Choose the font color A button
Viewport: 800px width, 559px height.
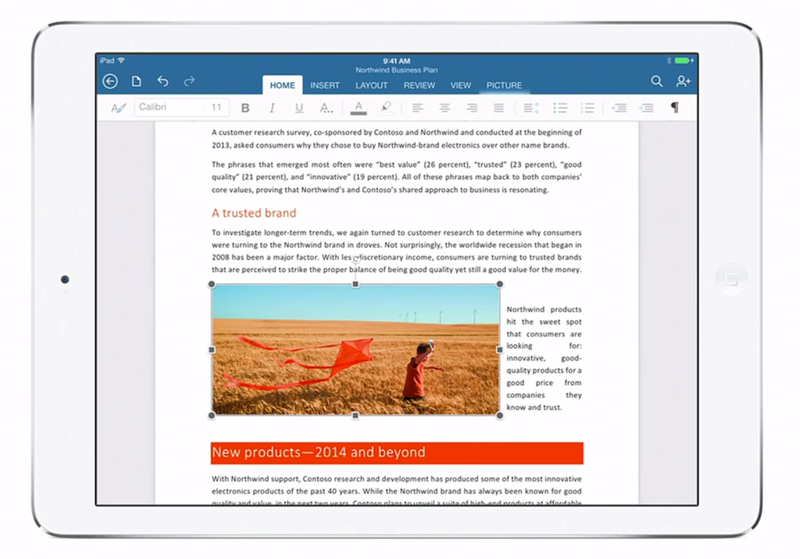pos(359,108)
